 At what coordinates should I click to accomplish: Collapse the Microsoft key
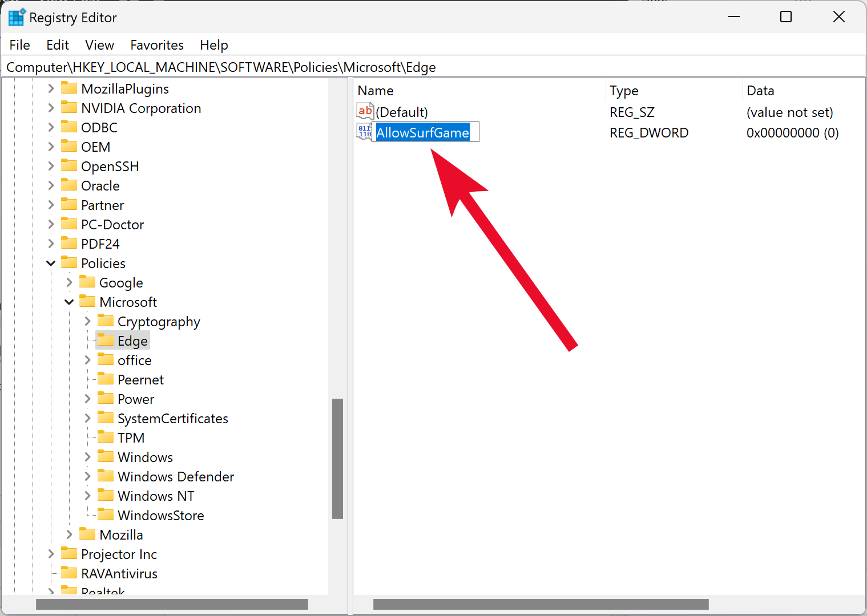point(69,302)
